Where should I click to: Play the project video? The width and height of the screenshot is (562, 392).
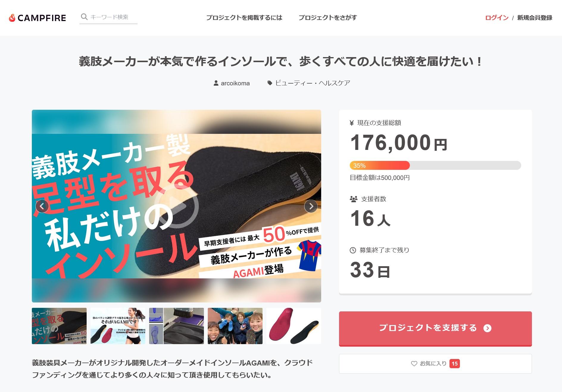tap(176, 206)
